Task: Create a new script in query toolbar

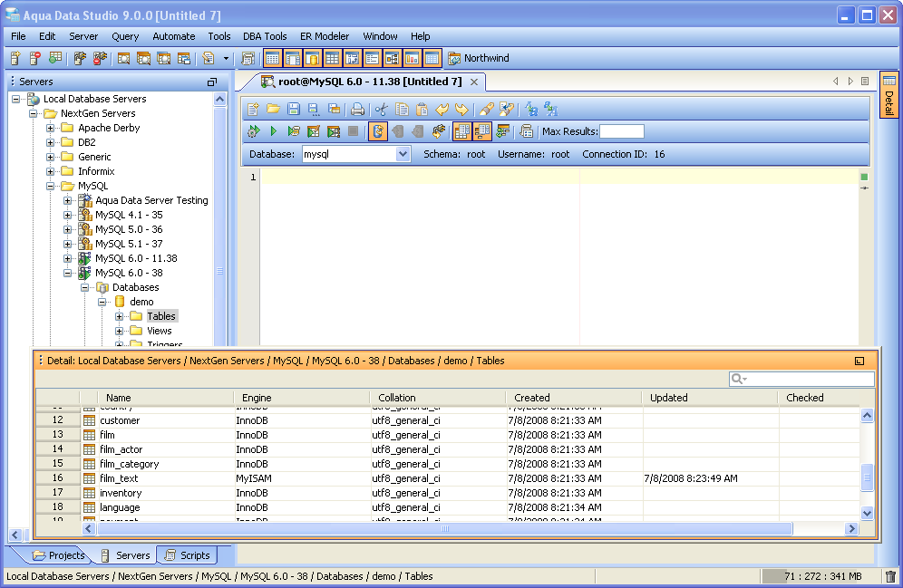Action: pyautogui.click(x=253, y=110)
